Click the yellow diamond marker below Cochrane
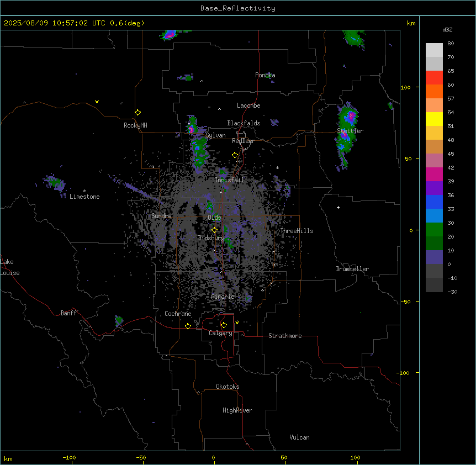 point(188,326)
